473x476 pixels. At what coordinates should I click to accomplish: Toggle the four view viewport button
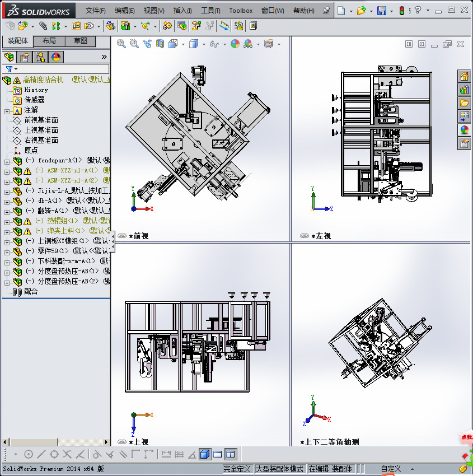231,455
